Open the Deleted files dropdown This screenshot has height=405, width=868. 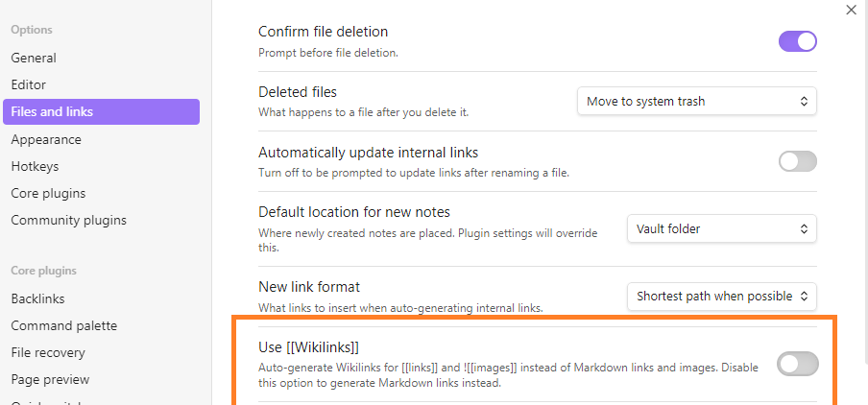pyautogui.click(x=697, y=102)
